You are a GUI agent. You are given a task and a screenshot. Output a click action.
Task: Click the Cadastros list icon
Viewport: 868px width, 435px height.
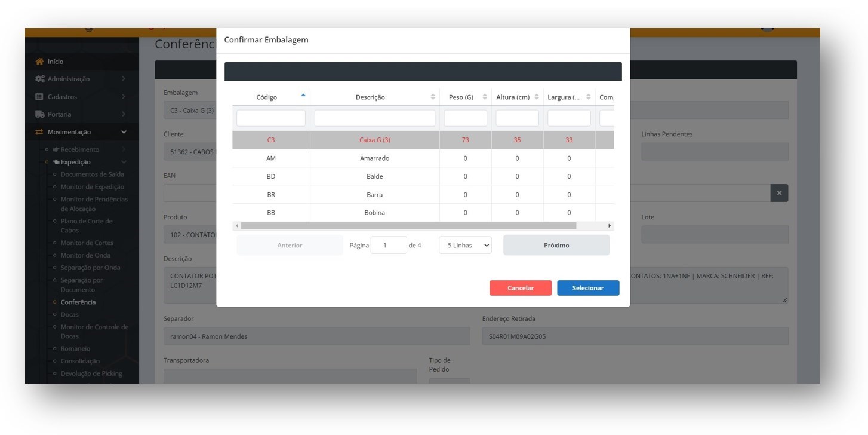tap(39, 97)
